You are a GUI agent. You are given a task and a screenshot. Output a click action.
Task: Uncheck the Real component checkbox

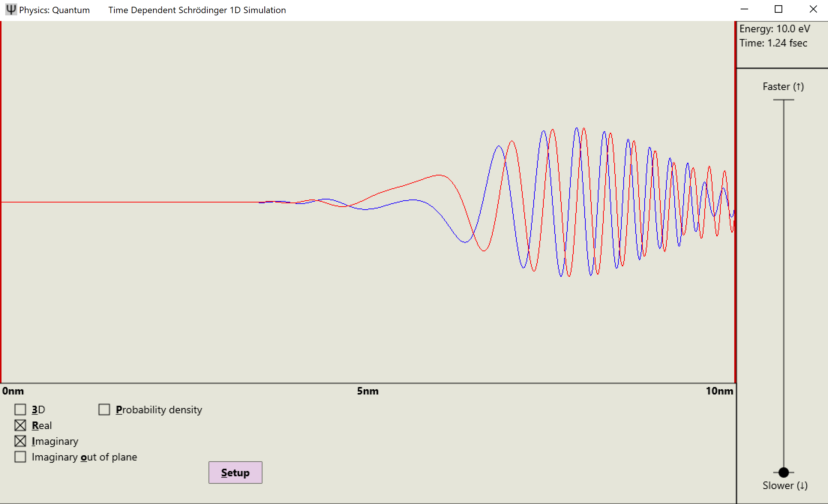(x=20, y=425)
